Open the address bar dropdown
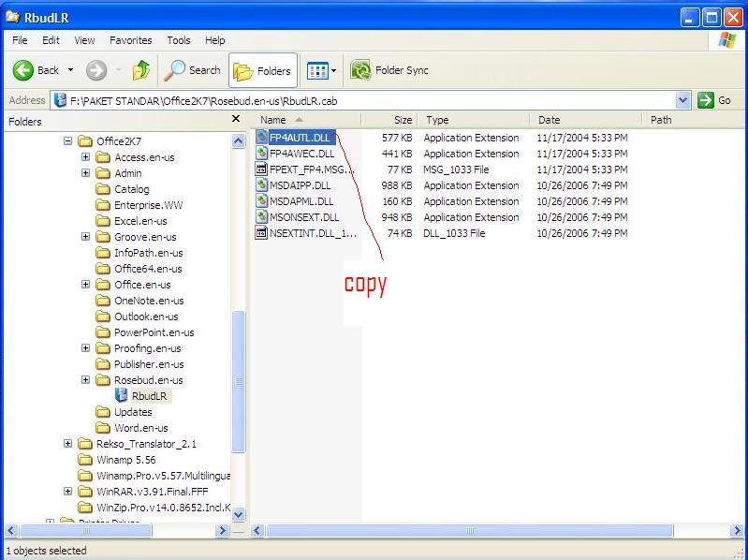Screen dimensions: 748x560 [682, 100]
